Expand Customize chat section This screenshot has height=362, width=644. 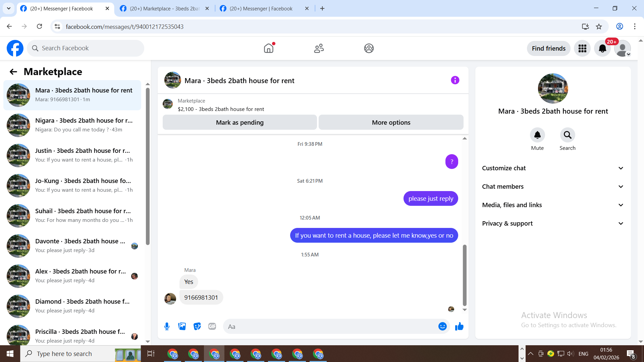point(553,168)
